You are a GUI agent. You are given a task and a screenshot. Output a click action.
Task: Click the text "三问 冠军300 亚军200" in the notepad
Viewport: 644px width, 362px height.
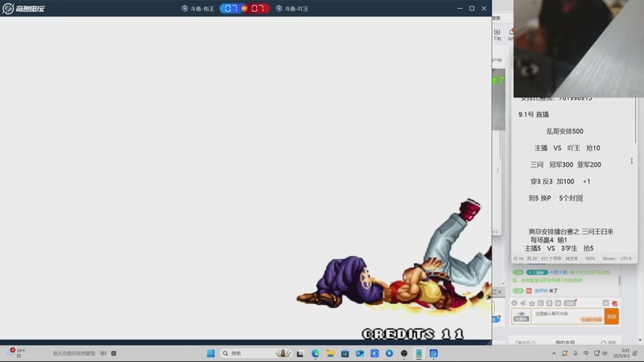[566, 165]
